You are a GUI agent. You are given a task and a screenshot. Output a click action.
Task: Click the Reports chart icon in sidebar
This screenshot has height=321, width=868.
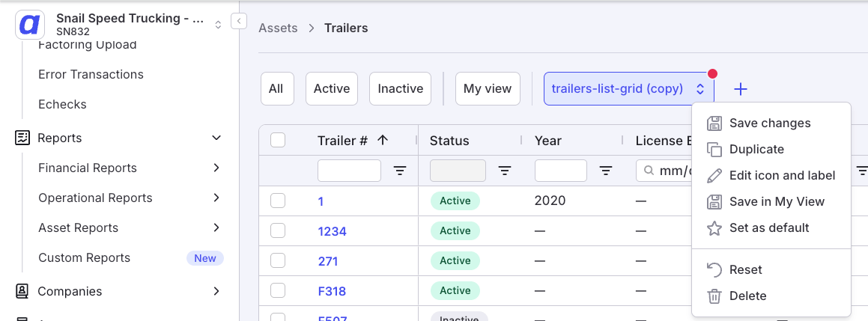22,138
